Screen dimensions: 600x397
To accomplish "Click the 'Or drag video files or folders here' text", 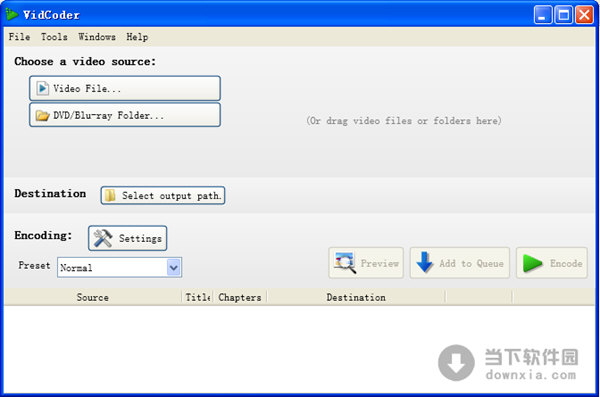I will tap(404, 121).
